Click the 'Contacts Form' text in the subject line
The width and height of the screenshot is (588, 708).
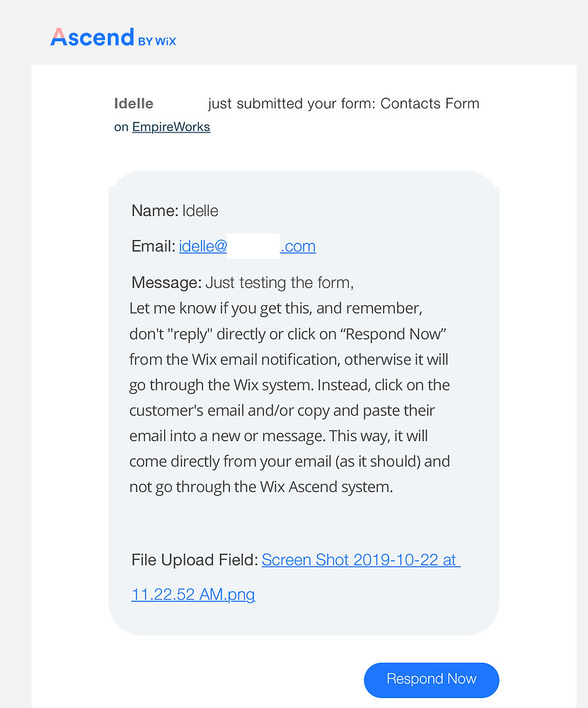click(x=430, y=103)
